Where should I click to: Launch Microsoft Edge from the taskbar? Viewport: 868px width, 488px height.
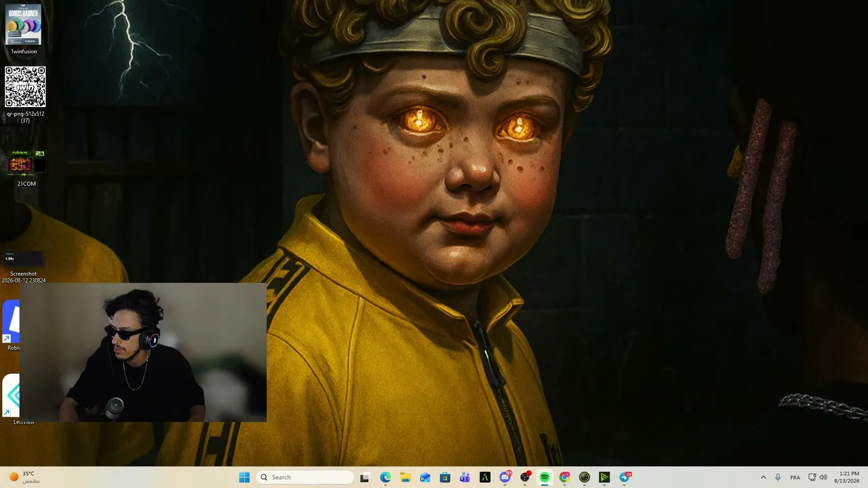tap(385, 477)
